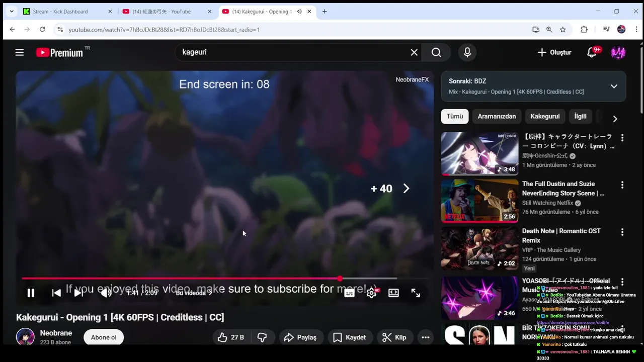Open player settings gear
Screen dimensions: 644x362
click(371, 293)
